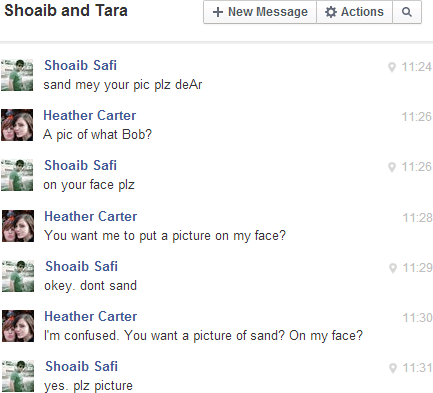Click Shoaib Safi name above 'okey. dont sand'
The width and height of the screenshot is (433, 393).
tap(82, 266)
